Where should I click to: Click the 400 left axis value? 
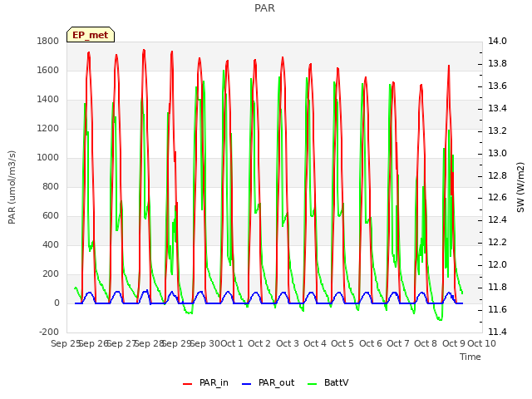[51, 245]
